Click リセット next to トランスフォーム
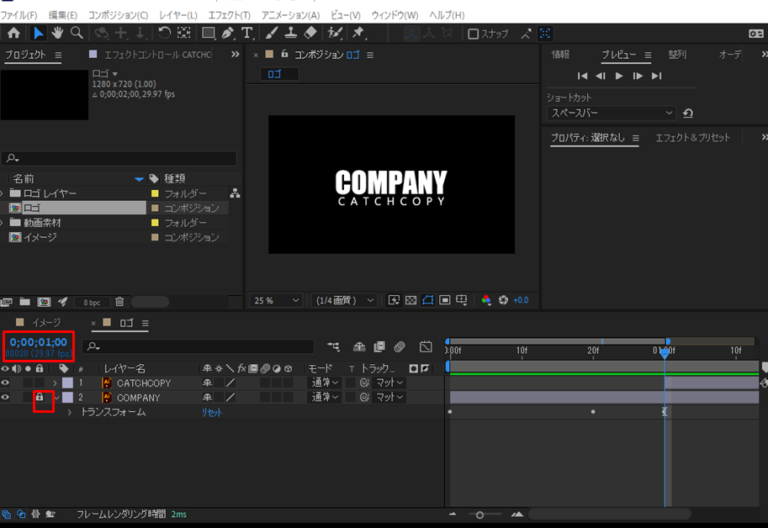Image resolution: width=768 pixels, height=528 pixels. click(x=212, y=412)
